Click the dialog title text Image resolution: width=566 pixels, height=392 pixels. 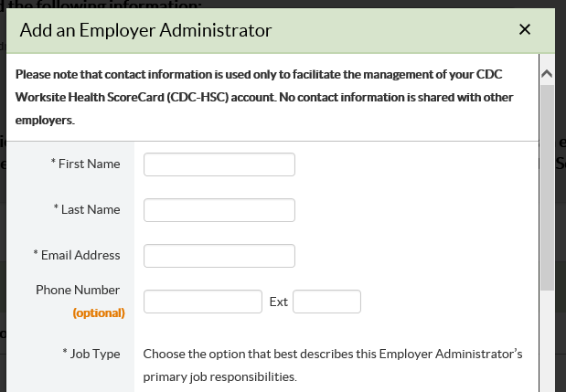tap(145, 30)
